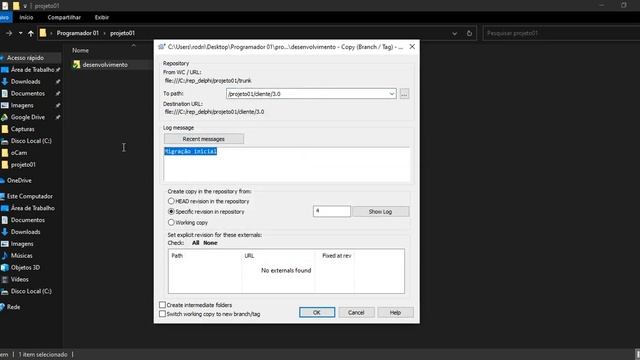
Task: Browse for path with ellipsis button
Action: [x=404, y=94]
